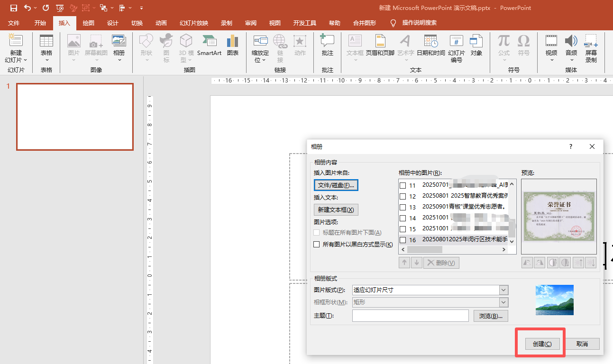
Task: Switch to the 幻灯片放映 tab
Action: (x=193, y=23)
